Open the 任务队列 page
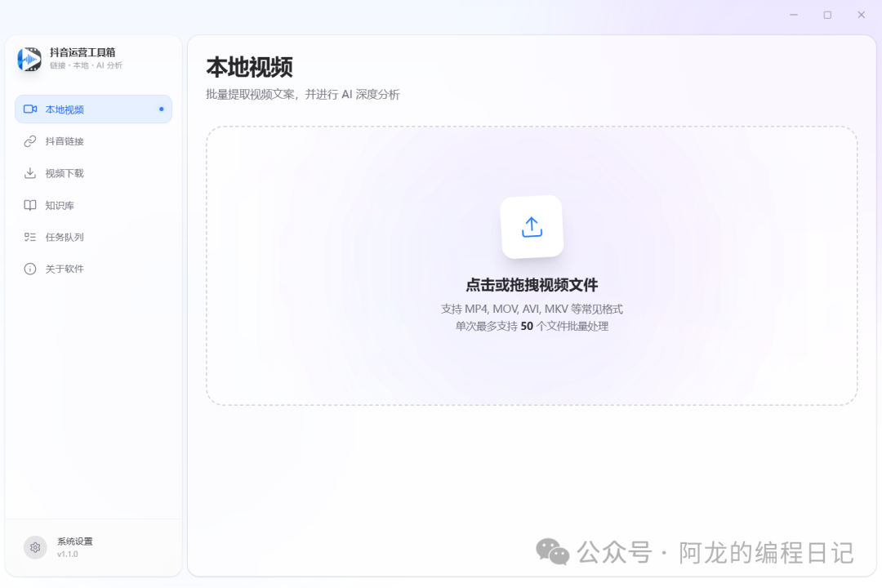 (x=65, y=237)
